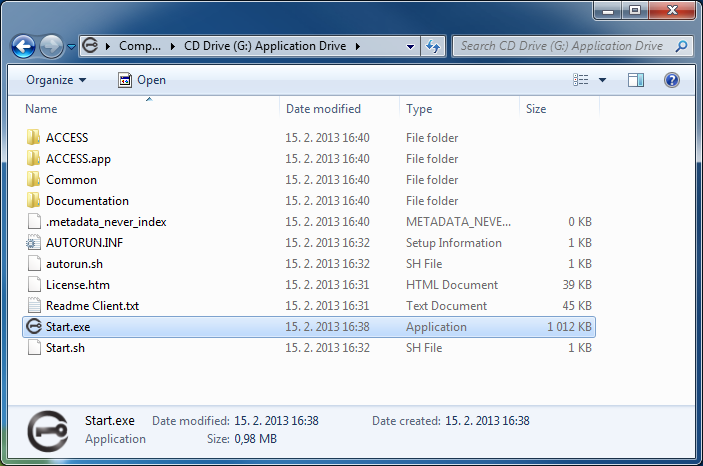Click the magnifier icon in search box

(680, 46)
